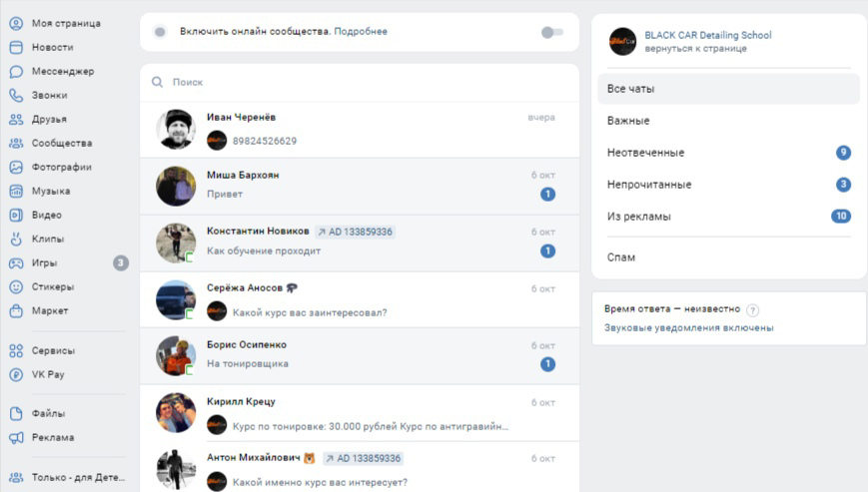Select the Все чаты filter
Screen dimensions: 868x492
click(x=728, y=89)
